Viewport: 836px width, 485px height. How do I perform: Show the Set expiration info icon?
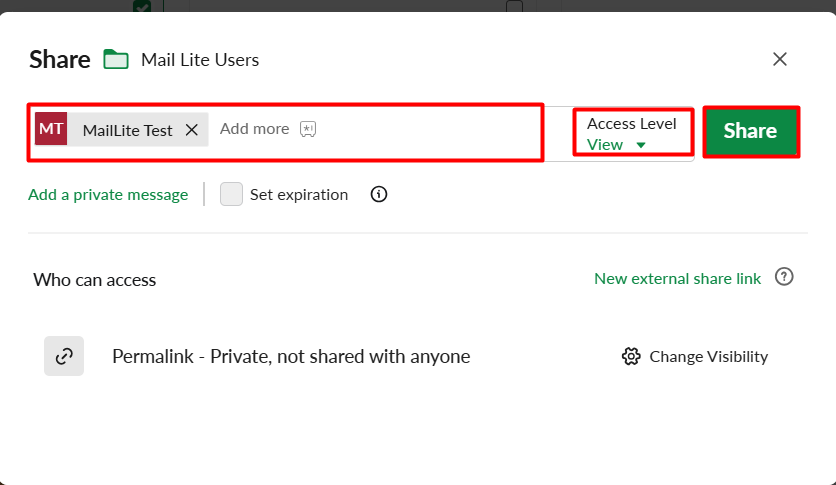379,194
